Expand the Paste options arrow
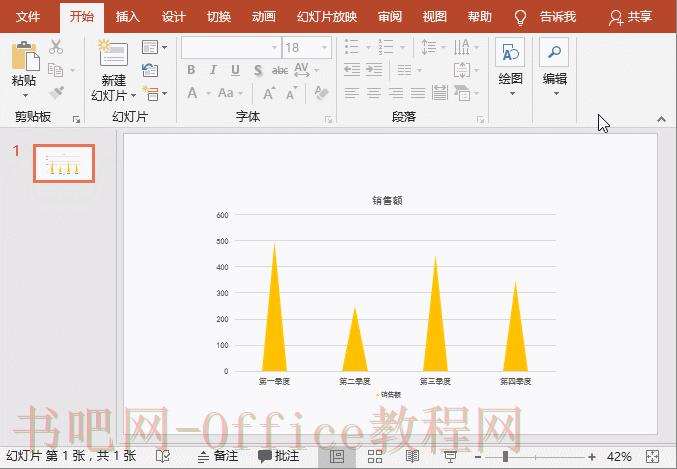Image resolution: width=677 pixels, height=469 pixels. point(25,95)
